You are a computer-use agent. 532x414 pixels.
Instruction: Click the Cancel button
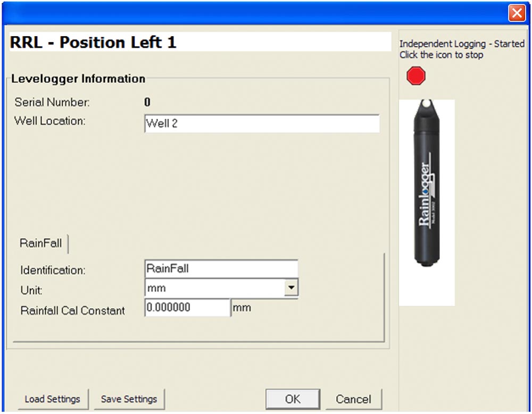(x=354, y=399)
